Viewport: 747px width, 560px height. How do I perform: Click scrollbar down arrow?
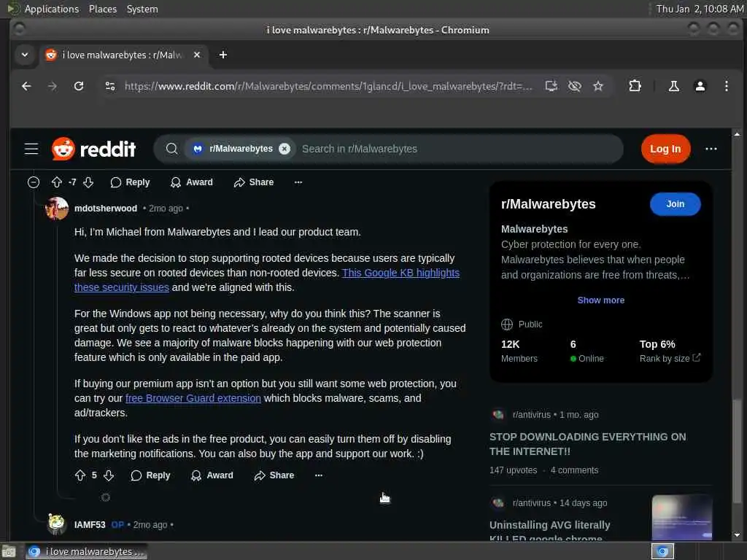[737, 534]
